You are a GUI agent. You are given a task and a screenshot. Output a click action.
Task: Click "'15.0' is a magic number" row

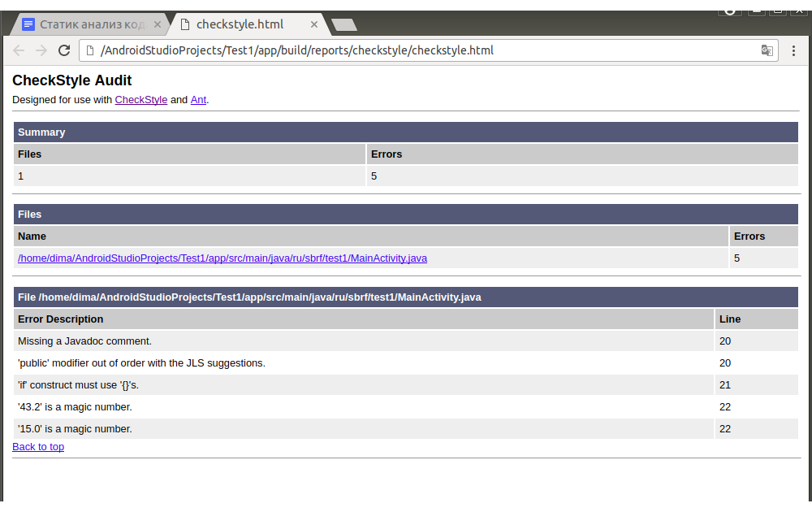364,428
